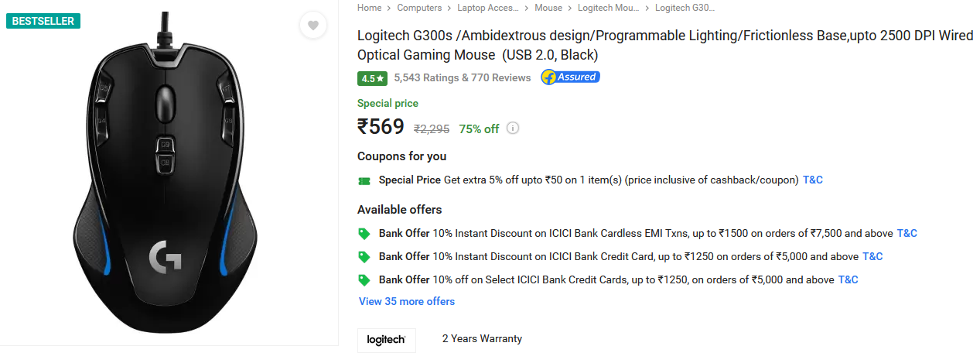The width and height of the screenshot is (980, 353).
Task: Open 5,543 Ratings & 770 Reviews
Action: (463, 77)
